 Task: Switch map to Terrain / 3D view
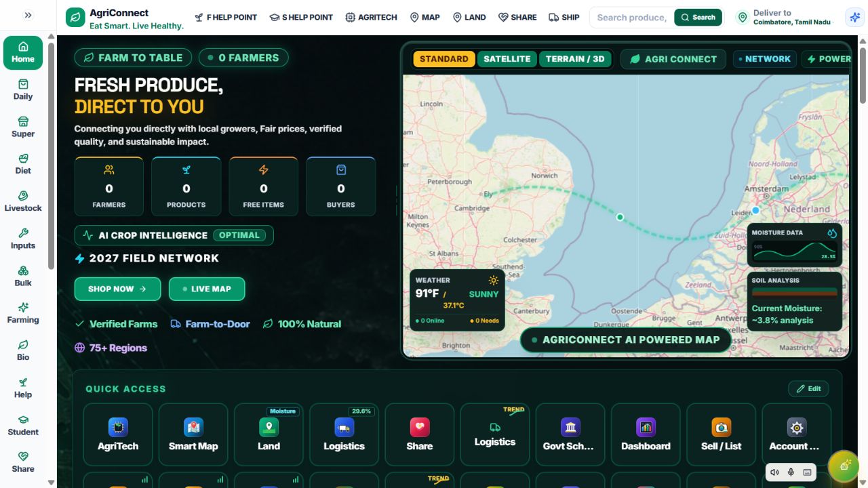575,59
